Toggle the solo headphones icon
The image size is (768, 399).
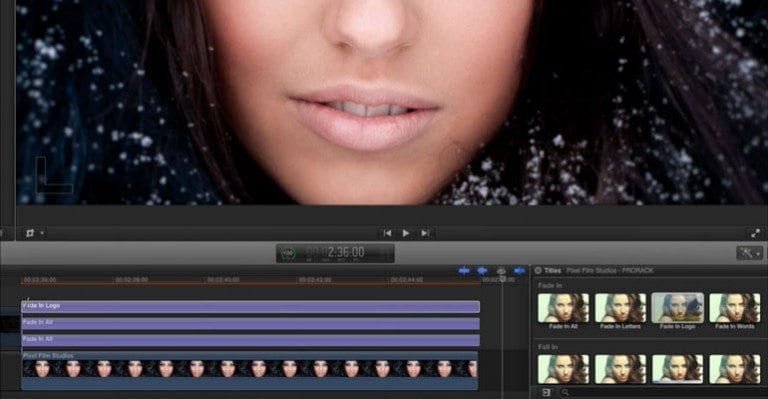click(x=501, y=271)
